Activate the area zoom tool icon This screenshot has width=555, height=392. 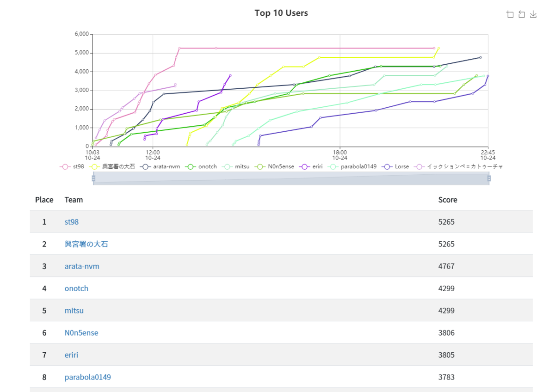[510, 14]
